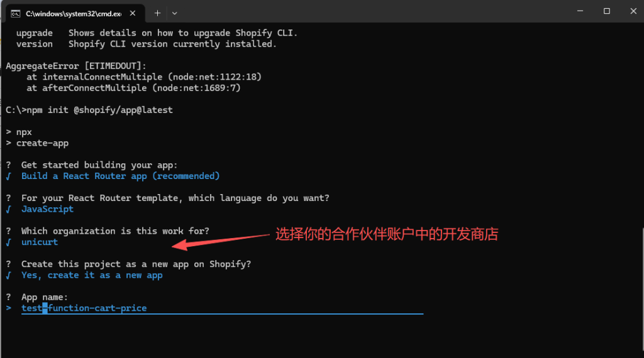Click the cmd.exe icon in the tab
This screenshot has width=644, height=358.
tap(16, 13)
